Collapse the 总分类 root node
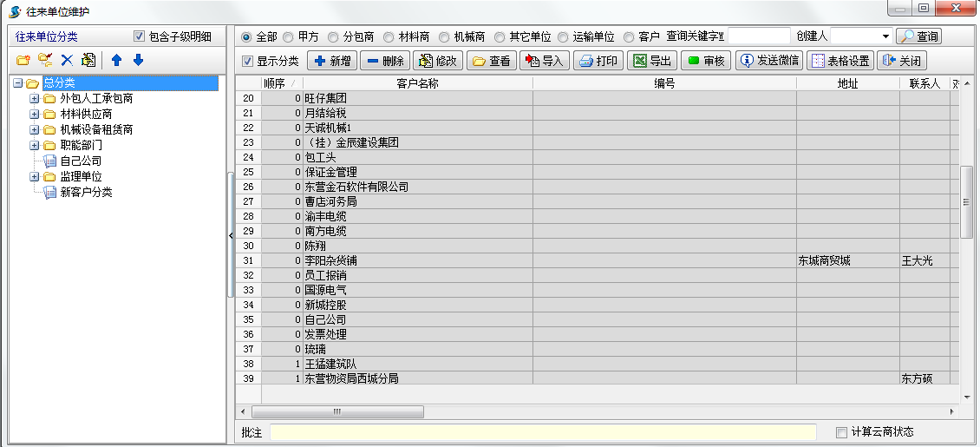Image resolution: width=980 pixels, height=447 pixels. 18,83
